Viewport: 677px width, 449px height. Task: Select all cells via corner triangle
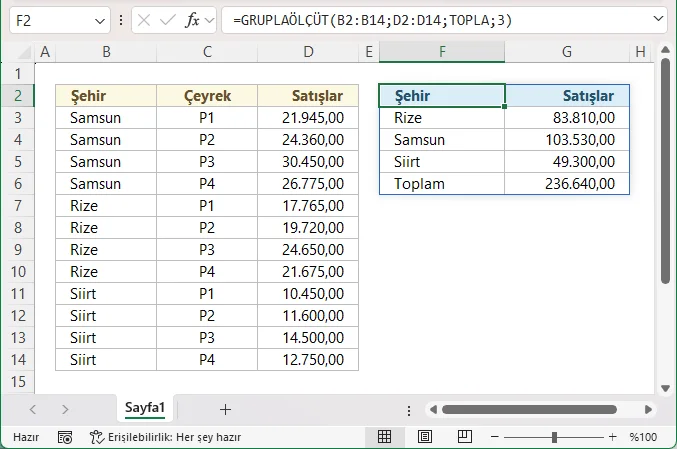point(25,52)
